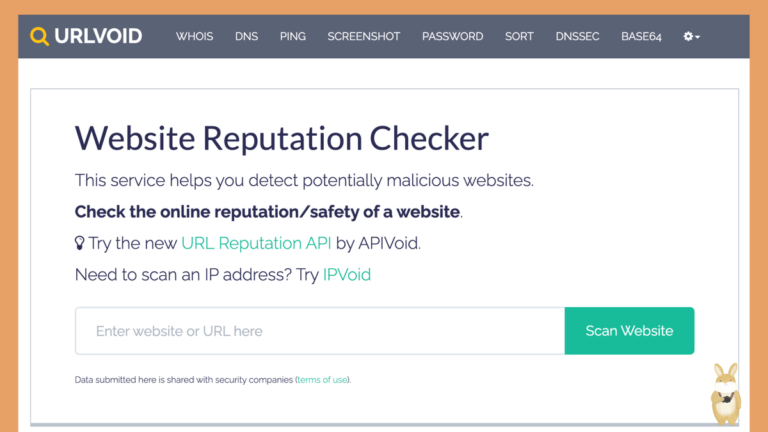Open the DNS tool page
Screen dimensions: 768x432
[x=246, y=36]
